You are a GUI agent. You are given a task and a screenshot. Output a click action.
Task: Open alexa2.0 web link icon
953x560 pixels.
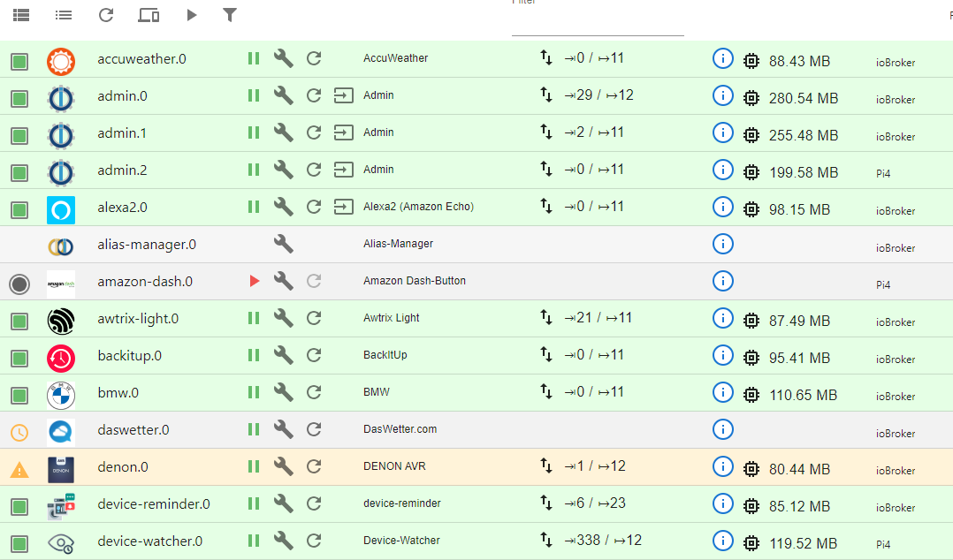click(343, 207)
